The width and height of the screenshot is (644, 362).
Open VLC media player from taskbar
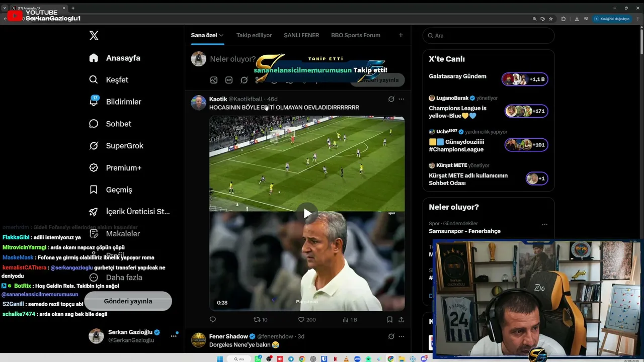tap(346, 358)
